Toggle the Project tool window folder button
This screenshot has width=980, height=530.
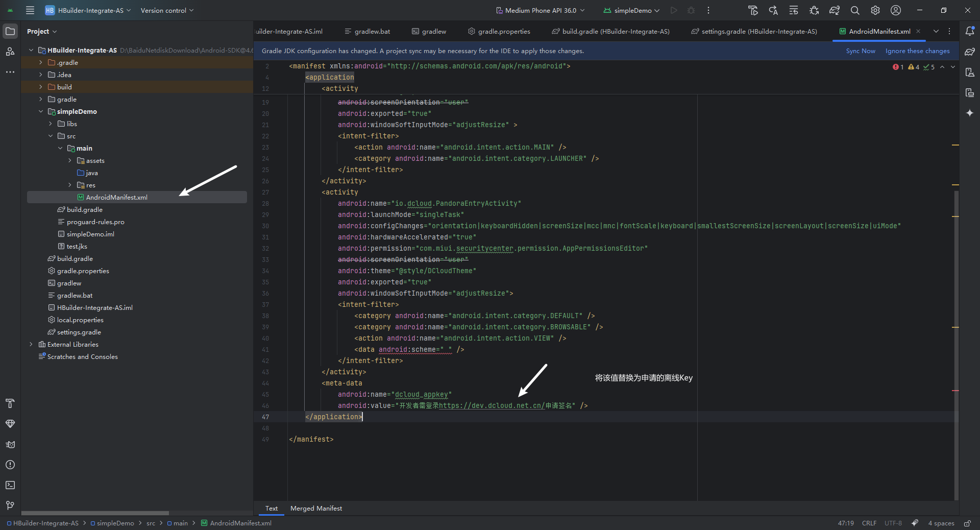[10, 31]
